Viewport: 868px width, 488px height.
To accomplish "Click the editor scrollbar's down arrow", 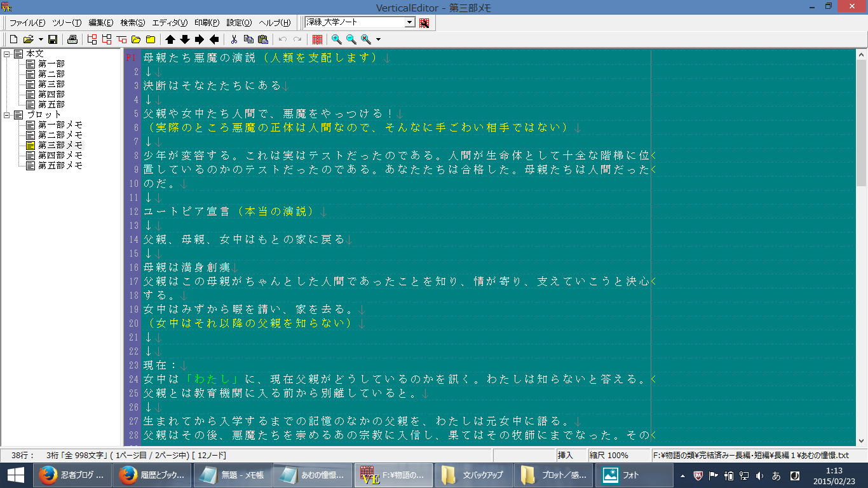I will [862, 440].
